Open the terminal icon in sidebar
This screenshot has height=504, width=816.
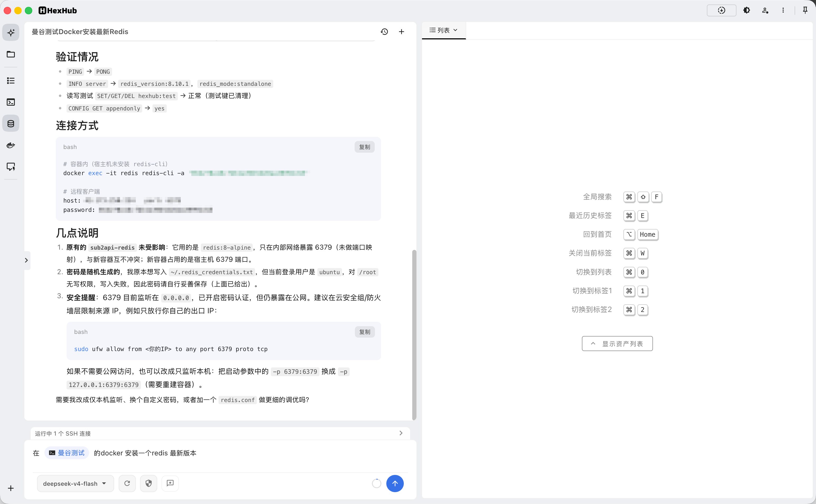pyautogui.click(x=11, y=102)
